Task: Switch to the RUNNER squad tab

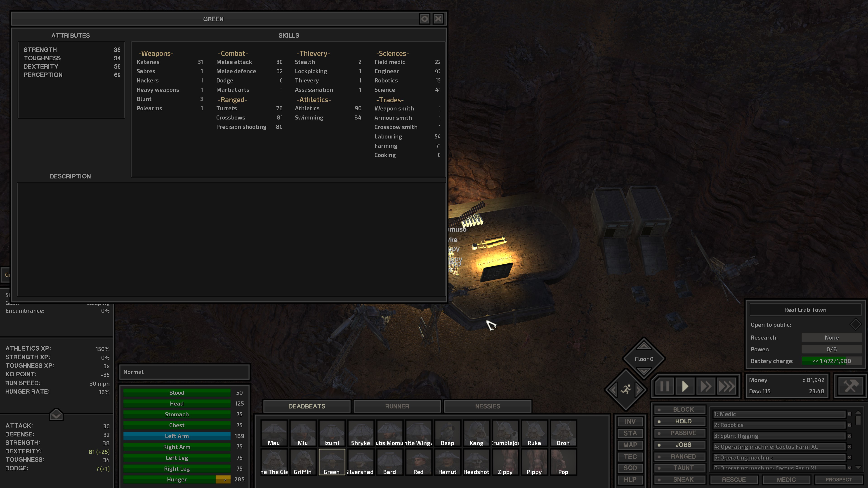Action: [x=397, y=406]
